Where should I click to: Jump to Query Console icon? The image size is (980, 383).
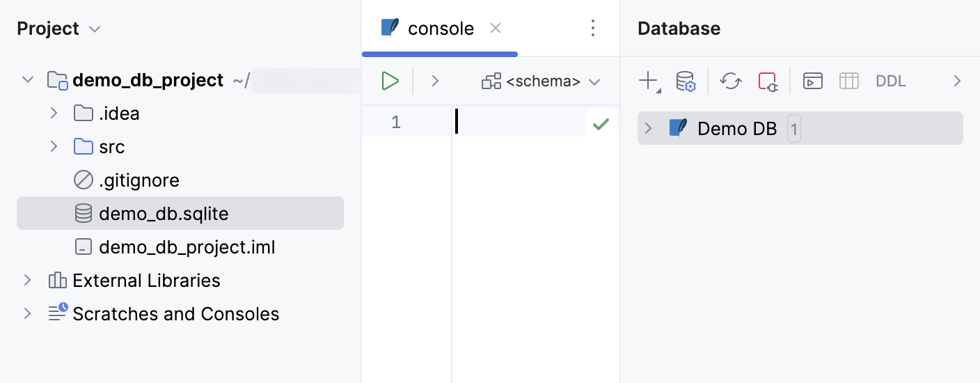pos(812,81)
